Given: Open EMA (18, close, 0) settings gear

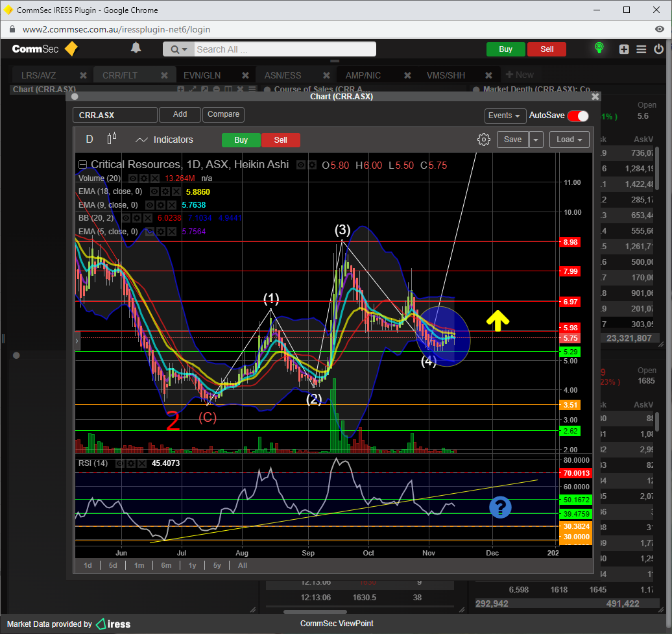Looking at the screenshot, I should point(165,191).
